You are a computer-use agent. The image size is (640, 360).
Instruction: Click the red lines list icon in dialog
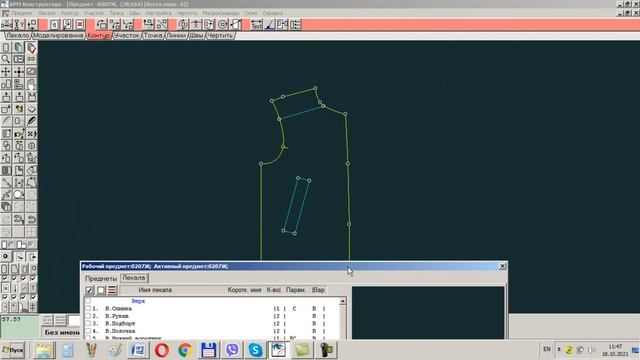click(112, 290)
